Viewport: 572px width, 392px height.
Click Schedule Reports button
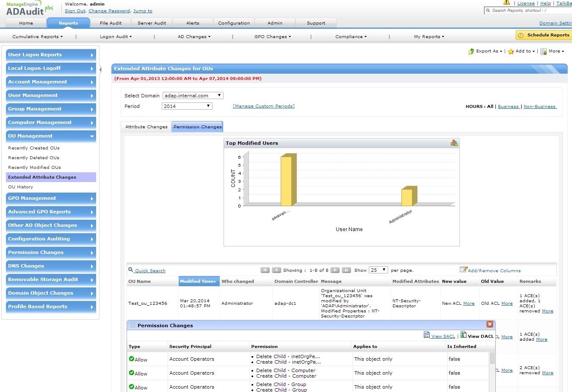pos(544,35)
